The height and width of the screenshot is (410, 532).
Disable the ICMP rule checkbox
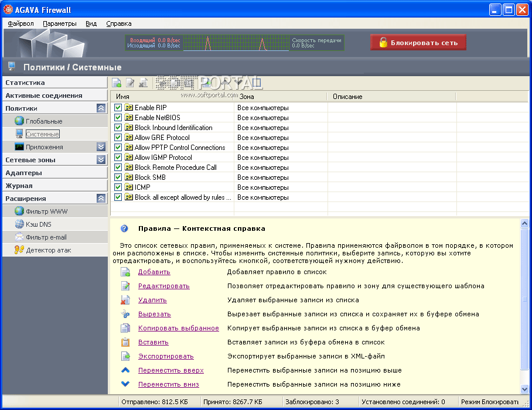(x=118, y=187)
